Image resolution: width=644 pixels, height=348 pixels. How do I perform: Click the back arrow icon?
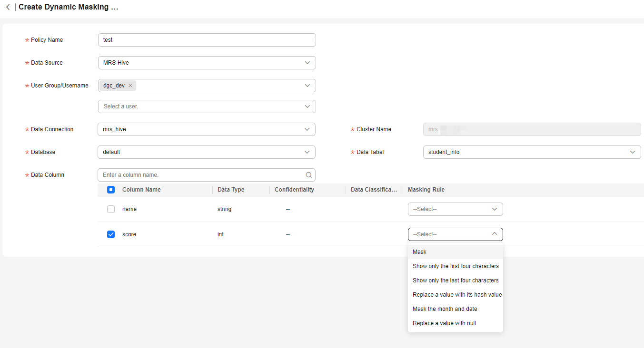8,7
